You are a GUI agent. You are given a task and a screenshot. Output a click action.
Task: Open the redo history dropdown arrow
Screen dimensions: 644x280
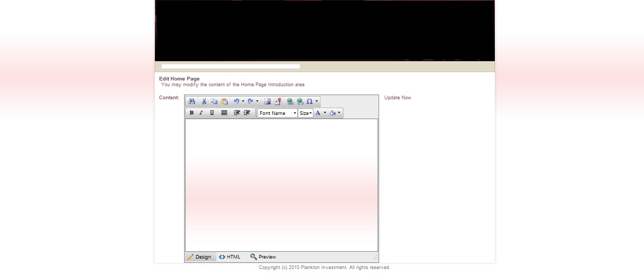pos(257,101)
